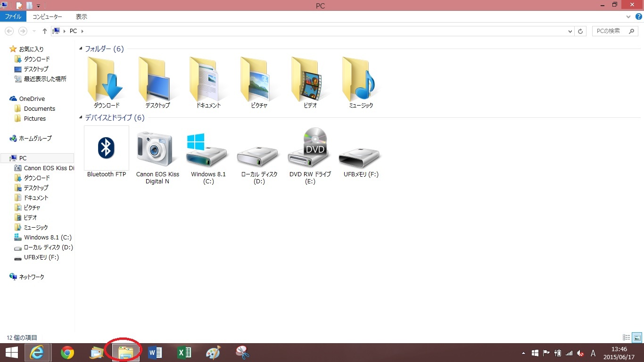Click the search magnifier icon
Viewport: 644px width, 362px height.
click(x=631, y=31)
